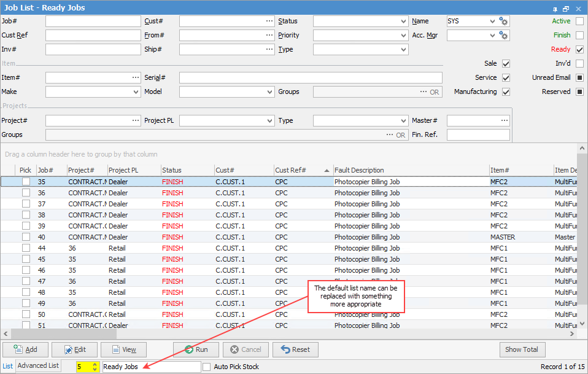The width and height of the screenshot is (588, 374).
Task: Enable the Active checkbox
Action: [x=579, y=21]
